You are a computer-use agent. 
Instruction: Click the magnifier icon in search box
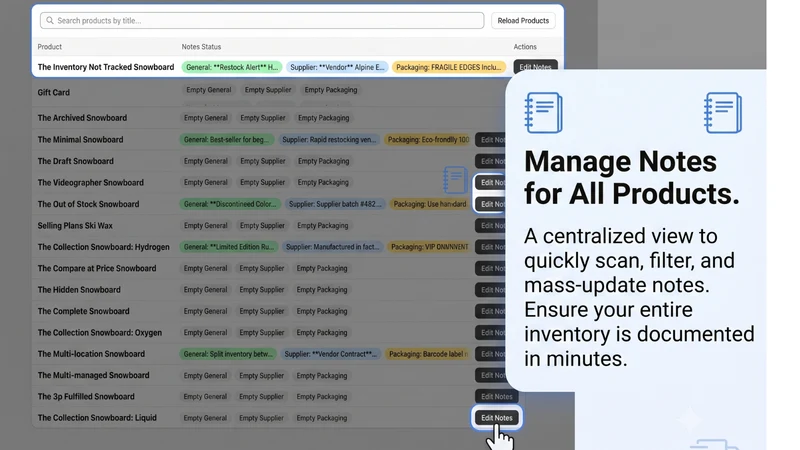(x=49, y=20)
